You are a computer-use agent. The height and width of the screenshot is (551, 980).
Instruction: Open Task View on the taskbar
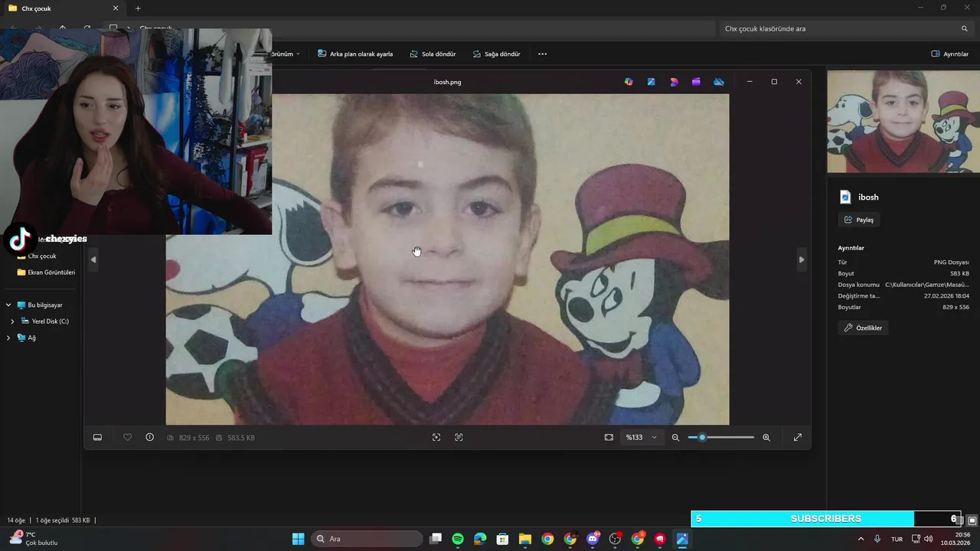[436, 539]
